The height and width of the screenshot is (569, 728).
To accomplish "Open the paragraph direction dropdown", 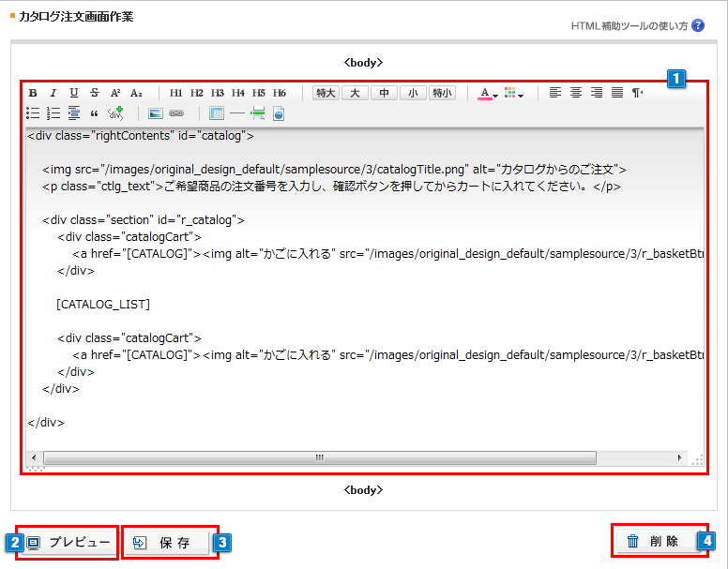I will pos(638,93).
